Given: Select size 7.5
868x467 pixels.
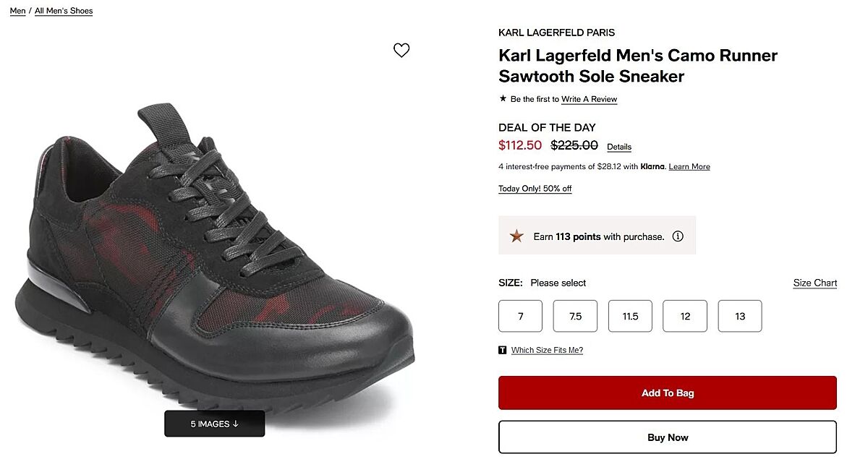Looking at the screenshot, I should pos(575,316).
